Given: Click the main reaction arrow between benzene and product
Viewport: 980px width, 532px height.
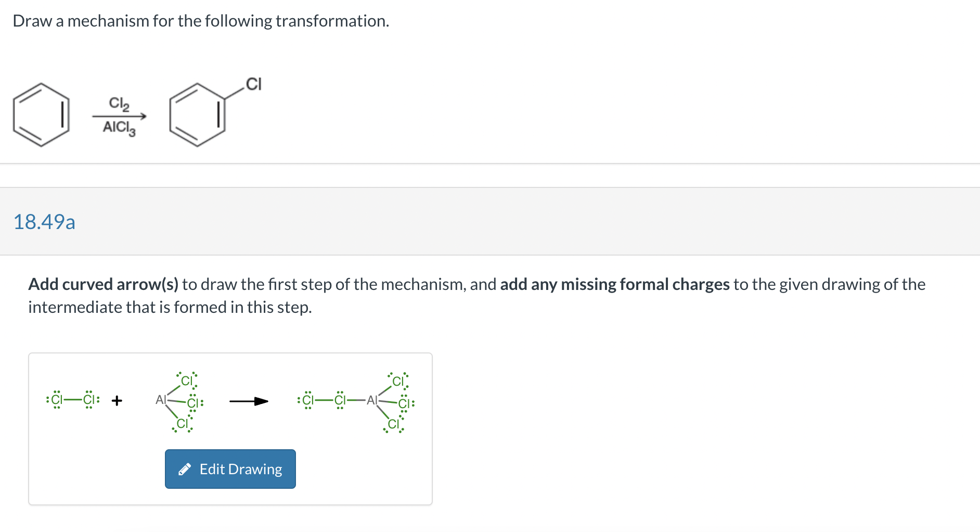Looking at the screenshot, I should tap(119, 116).
